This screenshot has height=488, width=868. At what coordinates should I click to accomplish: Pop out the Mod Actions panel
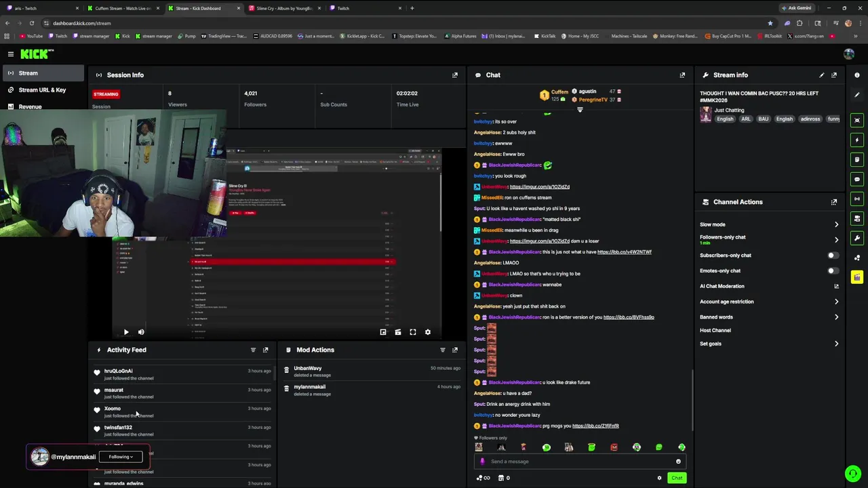pyautogui.click(x=455, y=350)
